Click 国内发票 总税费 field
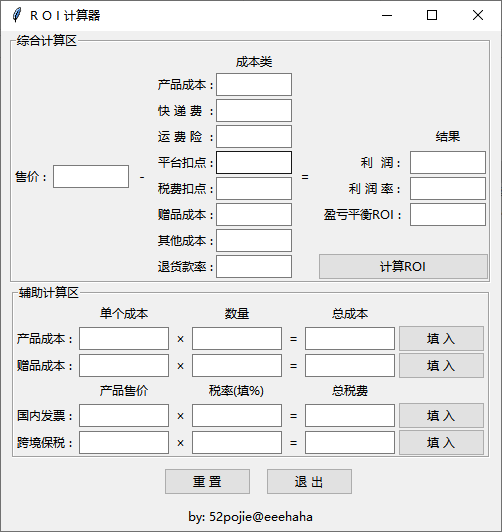Screen dimensions: 502x532 [350, 416]
